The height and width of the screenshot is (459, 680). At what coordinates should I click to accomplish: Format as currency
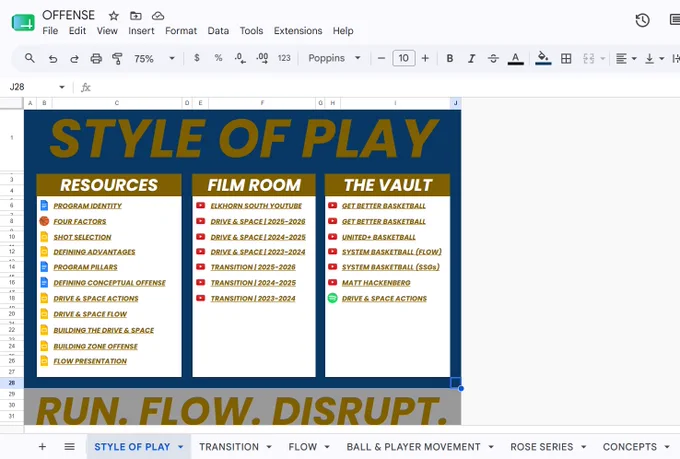pos(197,58)
